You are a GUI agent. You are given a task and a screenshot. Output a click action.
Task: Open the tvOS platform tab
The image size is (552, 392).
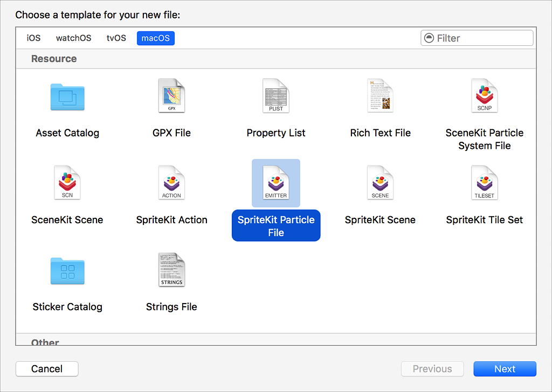(116, 38)
